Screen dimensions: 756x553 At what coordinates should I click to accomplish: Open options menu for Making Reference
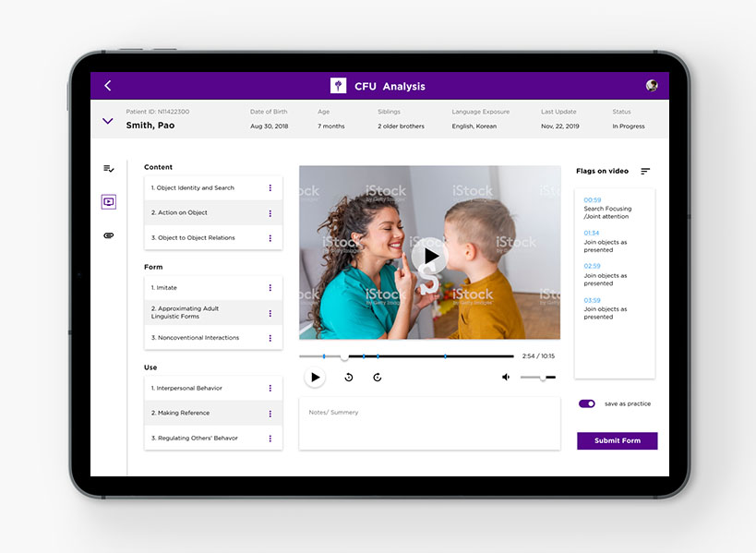pyautogui.click(x=270, y=414)
